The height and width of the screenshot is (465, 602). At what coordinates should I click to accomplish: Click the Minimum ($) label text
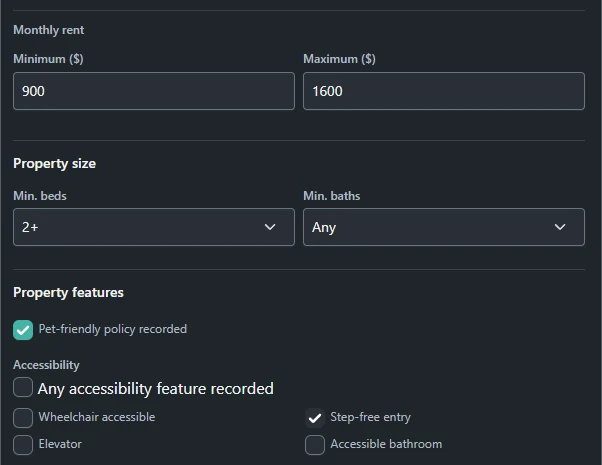48,59
